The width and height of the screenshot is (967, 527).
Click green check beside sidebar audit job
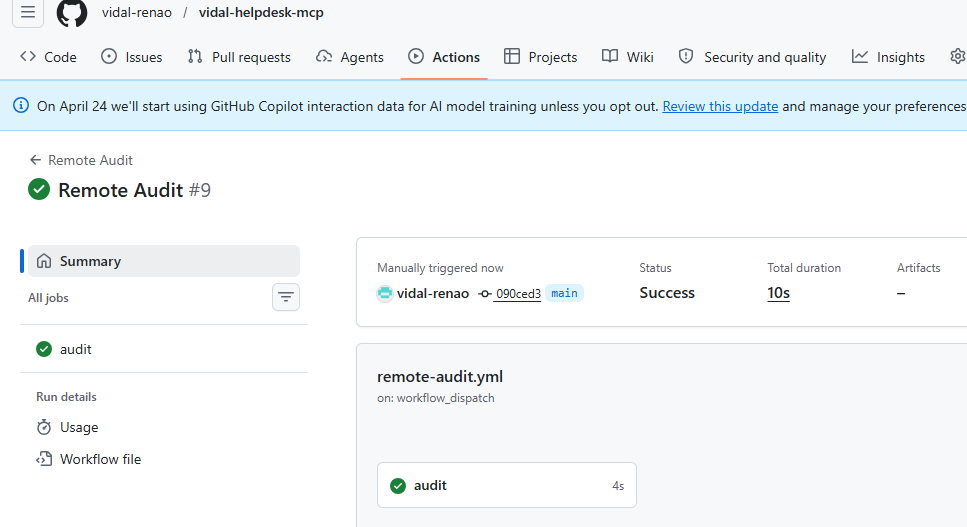pyautogui.click(x=44, y=349)
